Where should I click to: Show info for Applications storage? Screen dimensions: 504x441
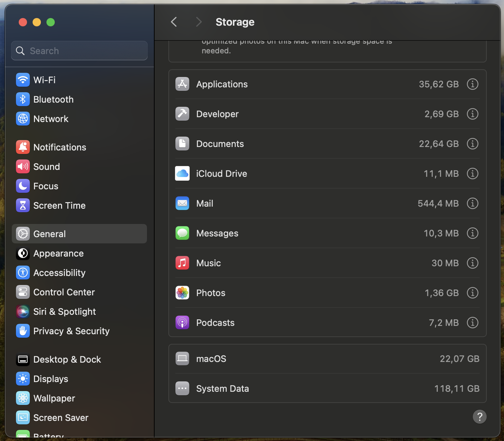[x=472, y=84]
